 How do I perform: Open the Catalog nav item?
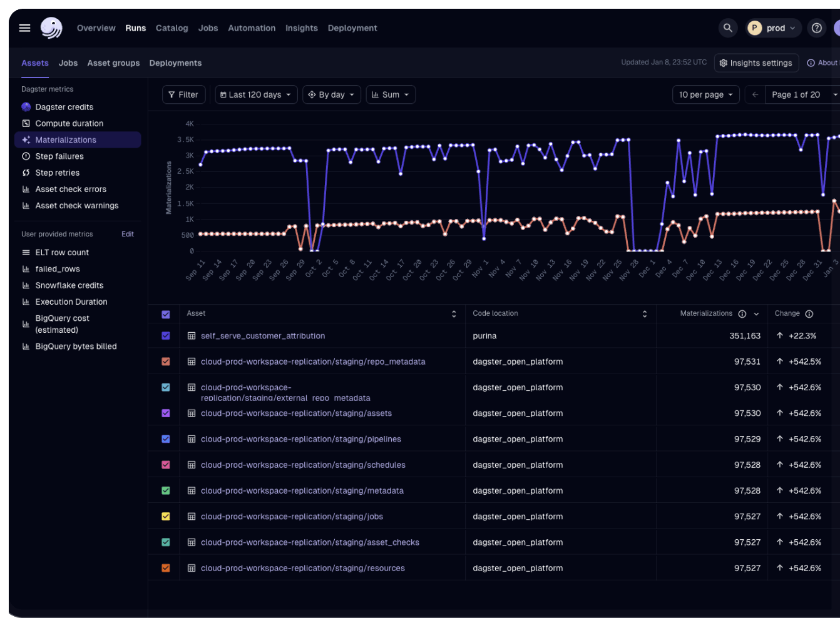[x=172, y=28]
